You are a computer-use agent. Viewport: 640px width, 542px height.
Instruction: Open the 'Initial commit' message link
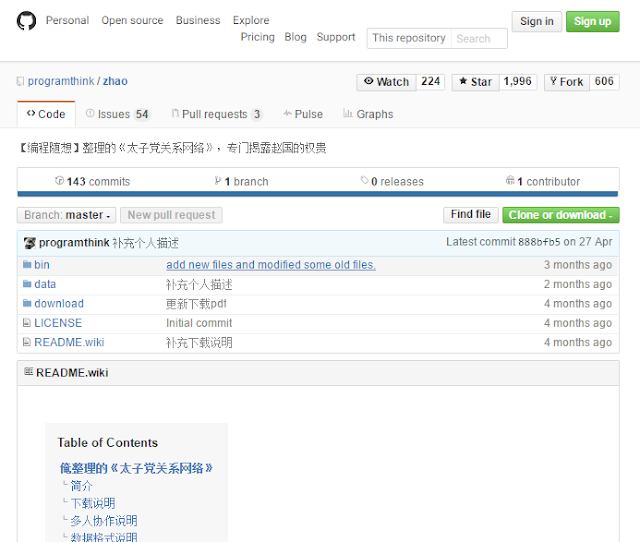199,323
